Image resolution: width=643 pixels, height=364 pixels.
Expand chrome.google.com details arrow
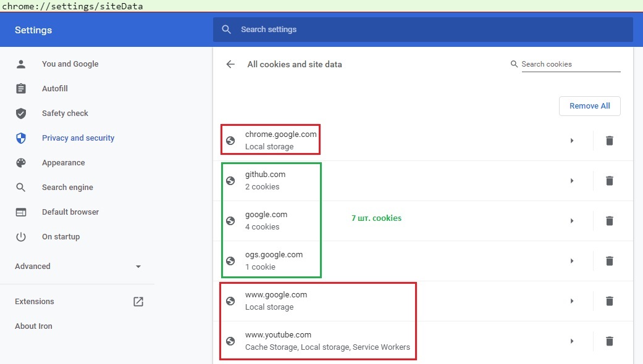tap(571, 141)
